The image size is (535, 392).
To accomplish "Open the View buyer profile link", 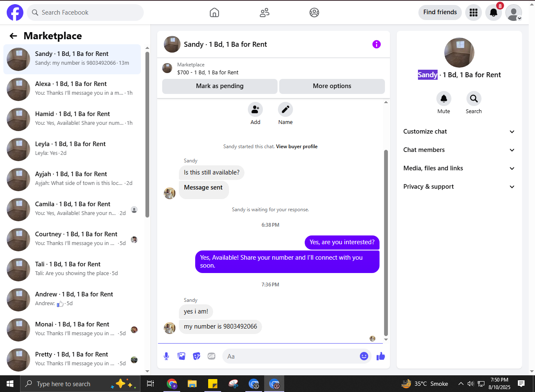I will click(x=297, y=147).
